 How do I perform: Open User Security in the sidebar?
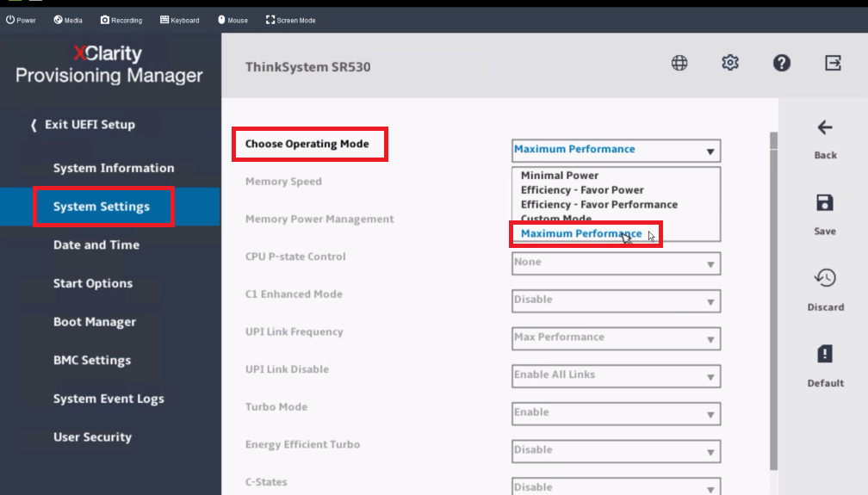(x=92, y=436)
